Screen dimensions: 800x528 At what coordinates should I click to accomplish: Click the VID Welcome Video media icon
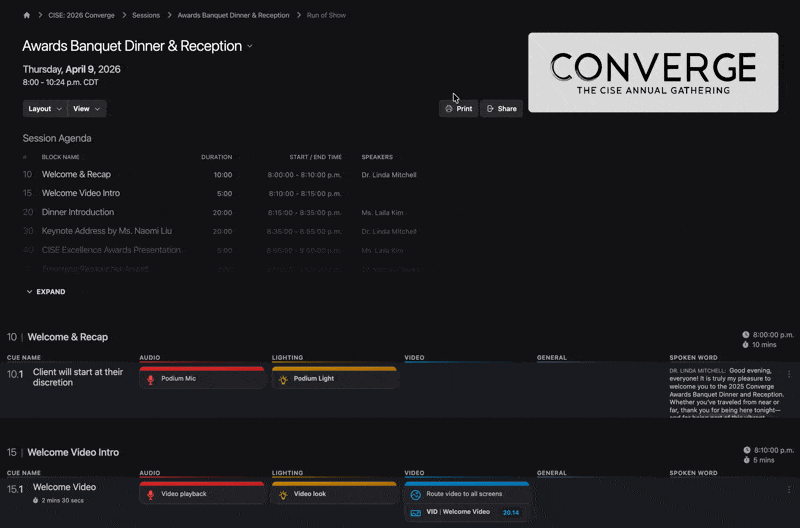click(416, 512)
